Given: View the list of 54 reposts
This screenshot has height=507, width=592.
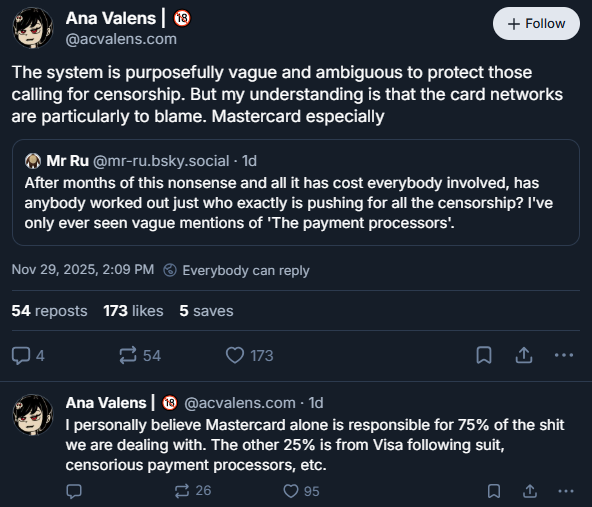Looking at the screenshot, I should (x=49, y=311).
